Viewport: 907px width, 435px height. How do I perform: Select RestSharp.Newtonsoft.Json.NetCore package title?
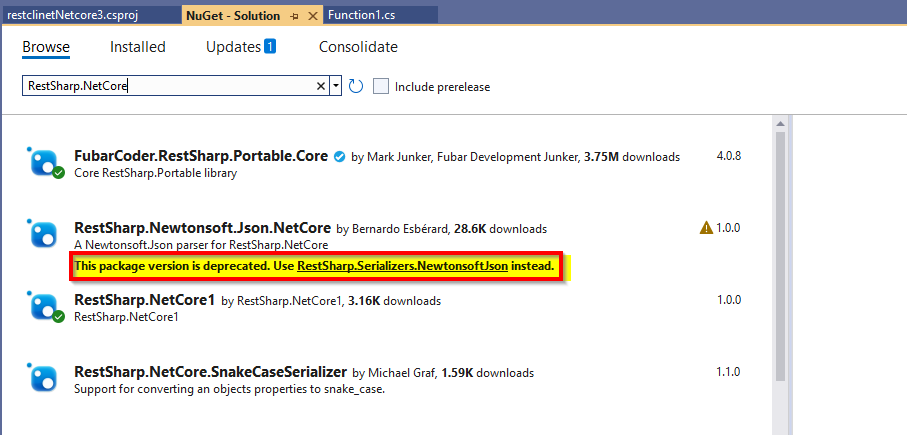click(x=202, y=228)
